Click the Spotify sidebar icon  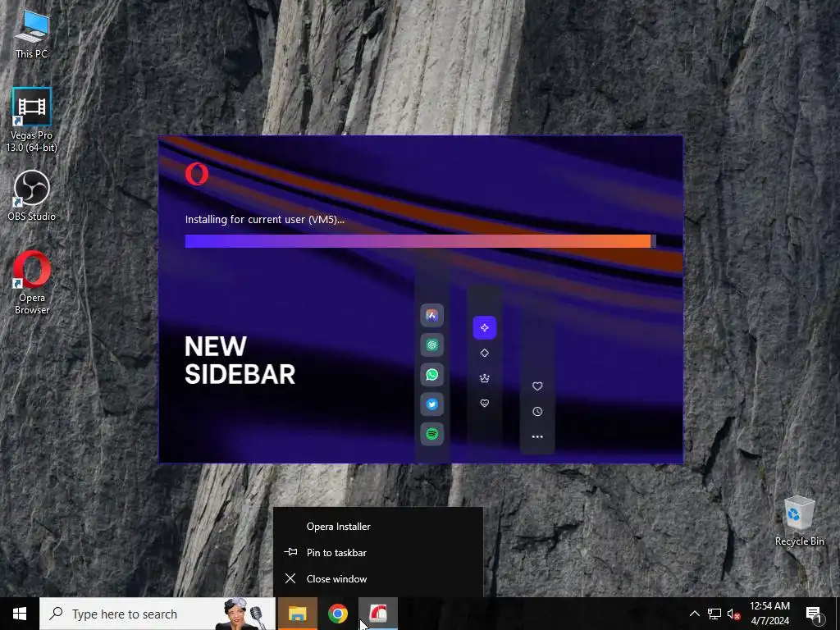pos(431,433)
